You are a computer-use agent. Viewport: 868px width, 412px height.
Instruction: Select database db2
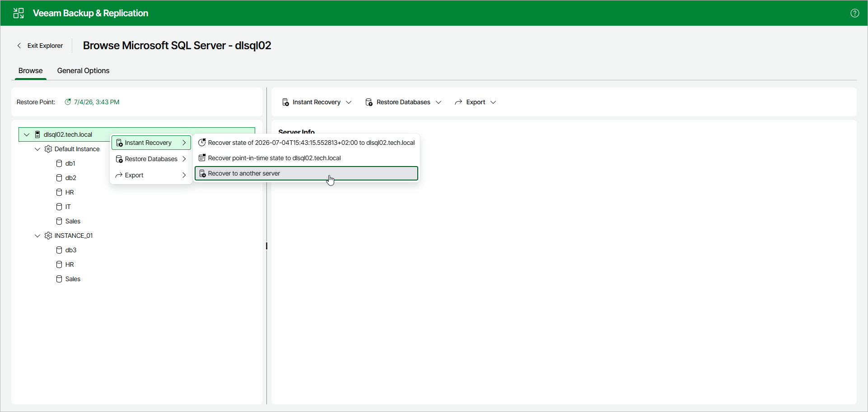[70, 178]
